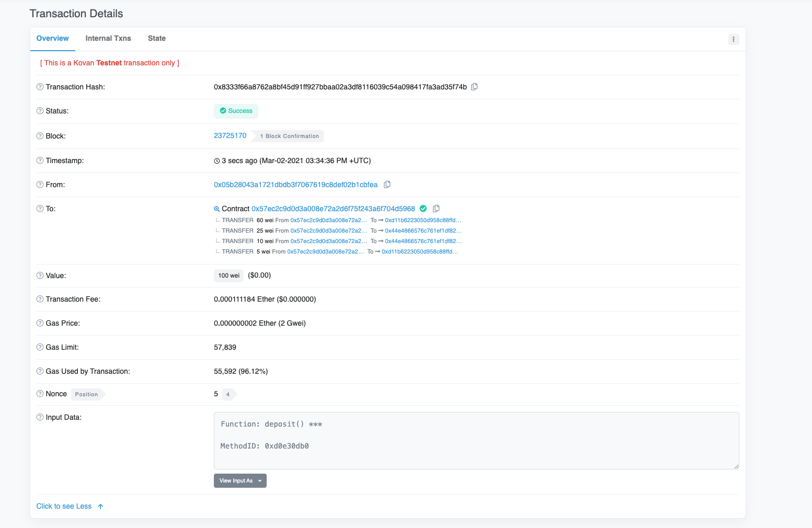Open block 23725170 link

(230, 135)
